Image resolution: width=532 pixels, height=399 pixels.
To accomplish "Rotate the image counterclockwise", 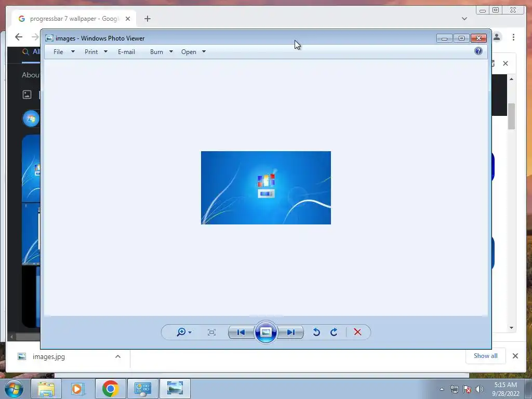I will pos(316,332).
